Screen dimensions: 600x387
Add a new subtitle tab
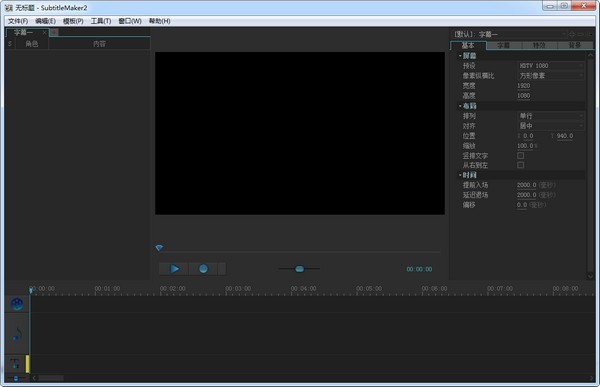[54, 32]
